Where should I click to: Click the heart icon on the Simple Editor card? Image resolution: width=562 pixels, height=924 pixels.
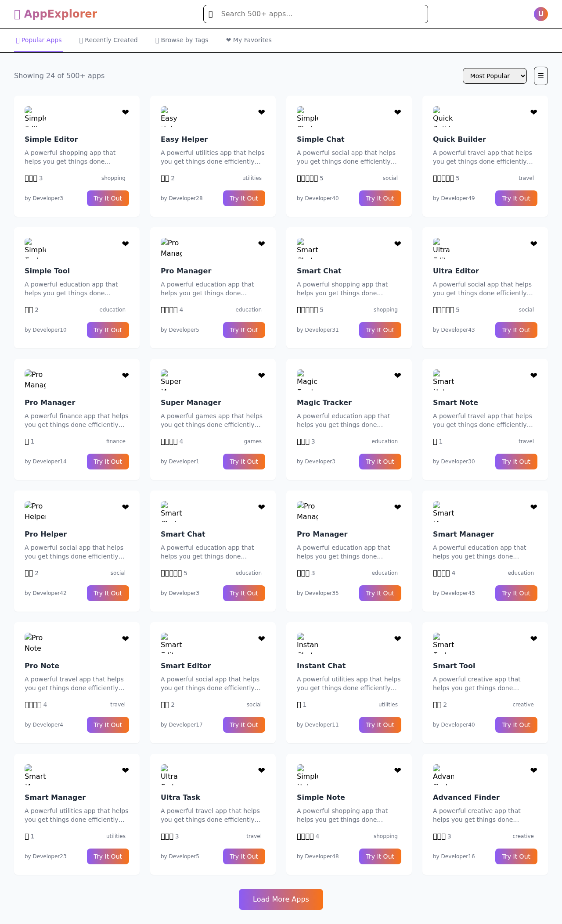coord(125,112)
